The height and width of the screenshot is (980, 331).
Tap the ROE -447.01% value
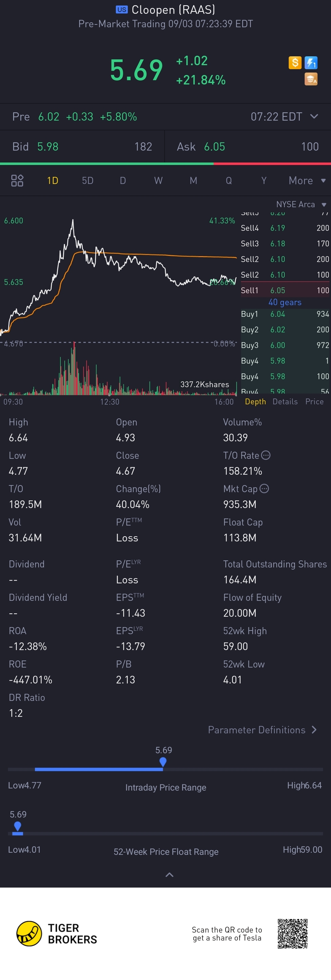[30, 679]
